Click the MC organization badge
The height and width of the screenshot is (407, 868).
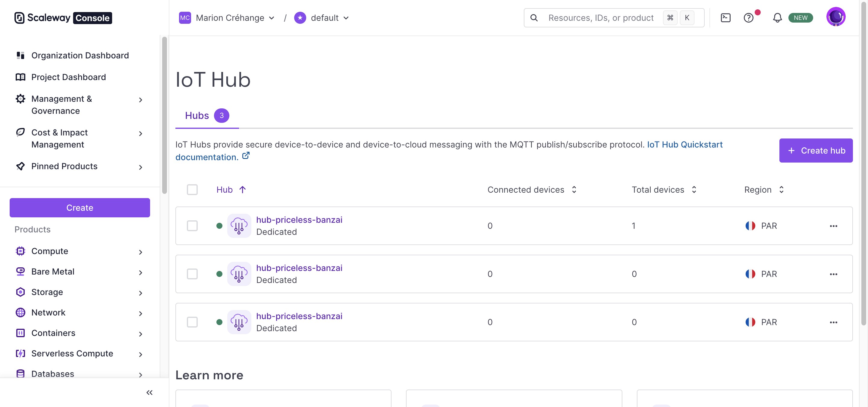click(185, 18)
